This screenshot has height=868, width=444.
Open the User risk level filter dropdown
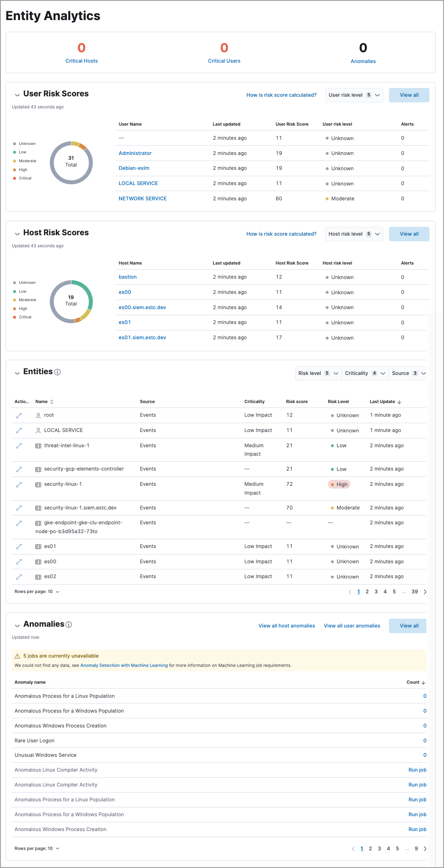pyautogui.click(x=354, y=95)
